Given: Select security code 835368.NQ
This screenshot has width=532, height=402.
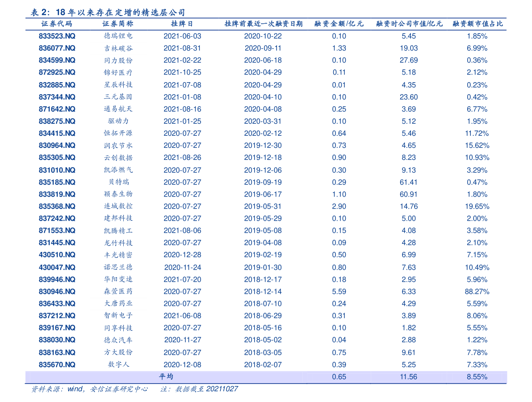Looking at the screenshot, I should coord(57,206).
